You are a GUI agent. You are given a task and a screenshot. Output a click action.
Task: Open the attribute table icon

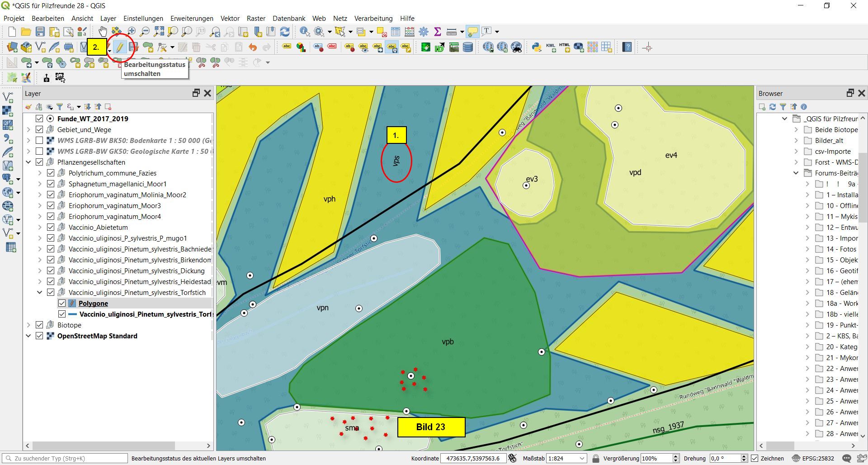pos(396,31)
